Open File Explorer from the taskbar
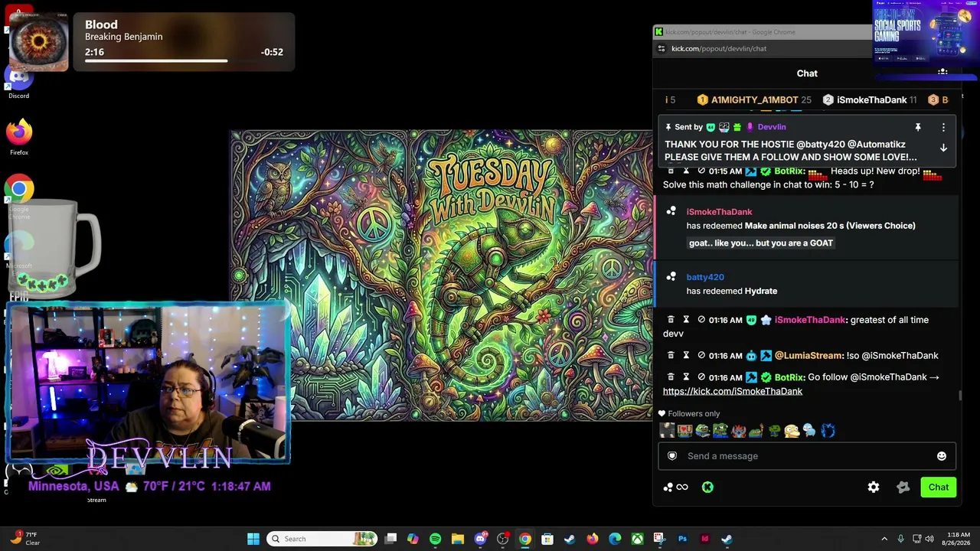This screenshot has height=551, width=980. 457,539
